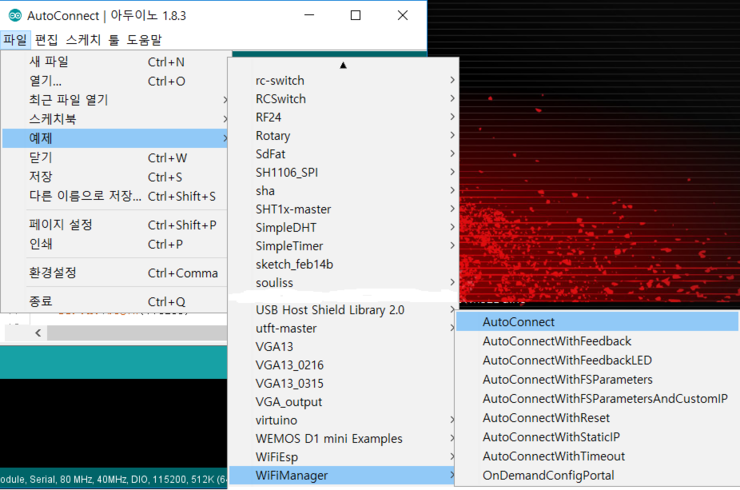This screenshot has width=740, height=490.
Task: Open AutoConnectWithStaticIP example
Action: click(597, 437)
